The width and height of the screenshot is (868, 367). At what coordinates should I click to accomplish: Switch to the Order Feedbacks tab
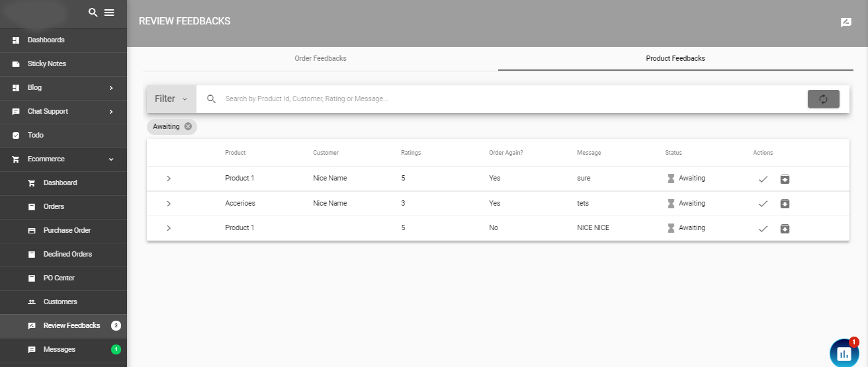[320, 59]
